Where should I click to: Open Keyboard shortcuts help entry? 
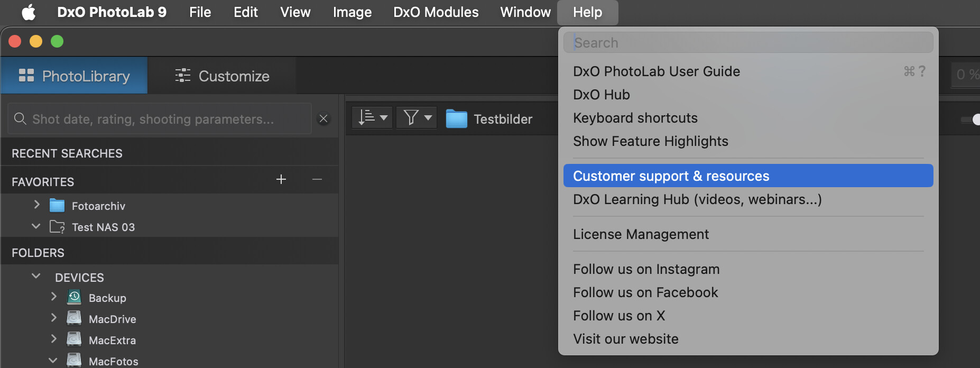(x=748, y=118)
